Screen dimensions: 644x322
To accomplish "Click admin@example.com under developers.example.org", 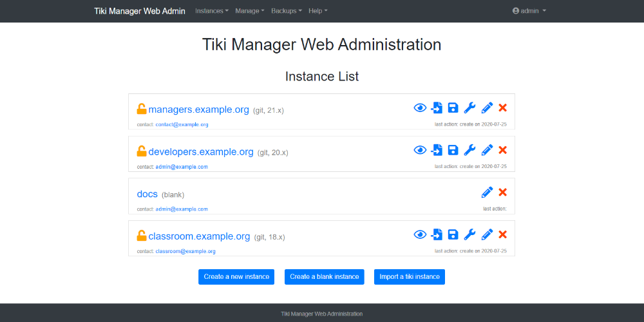I will [x=182, y=167].
